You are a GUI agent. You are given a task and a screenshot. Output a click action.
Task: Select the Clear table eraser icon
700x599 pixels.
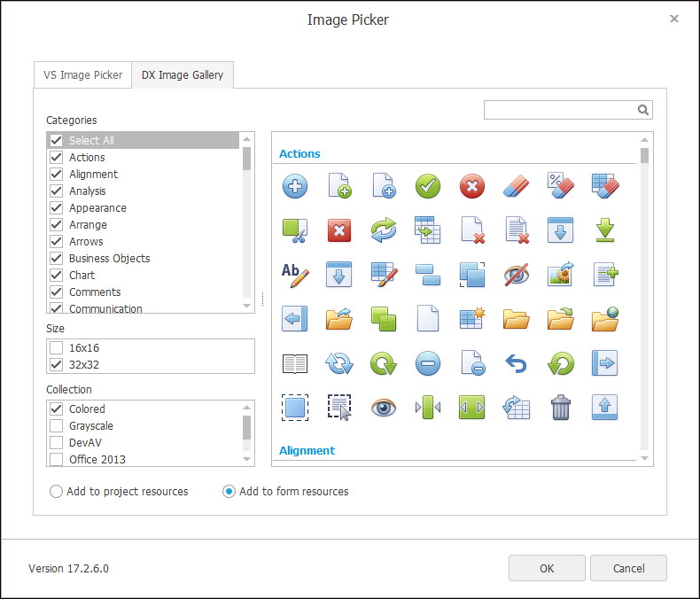click(605, 186)
